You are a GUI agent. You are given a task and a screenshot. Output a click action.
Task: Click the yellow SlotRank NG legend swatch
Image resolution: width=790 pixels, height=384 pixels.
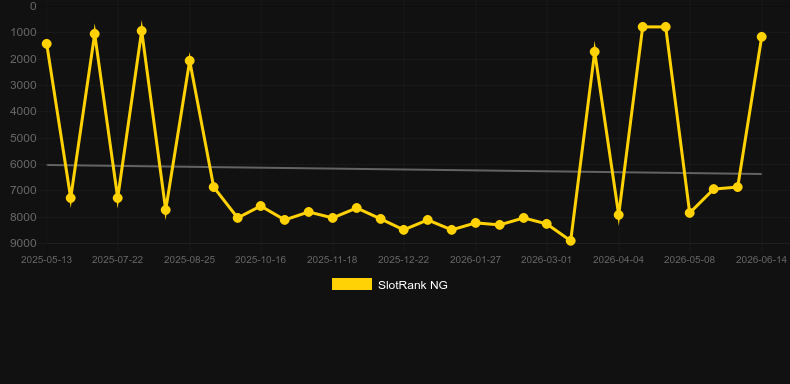(352, 284)
